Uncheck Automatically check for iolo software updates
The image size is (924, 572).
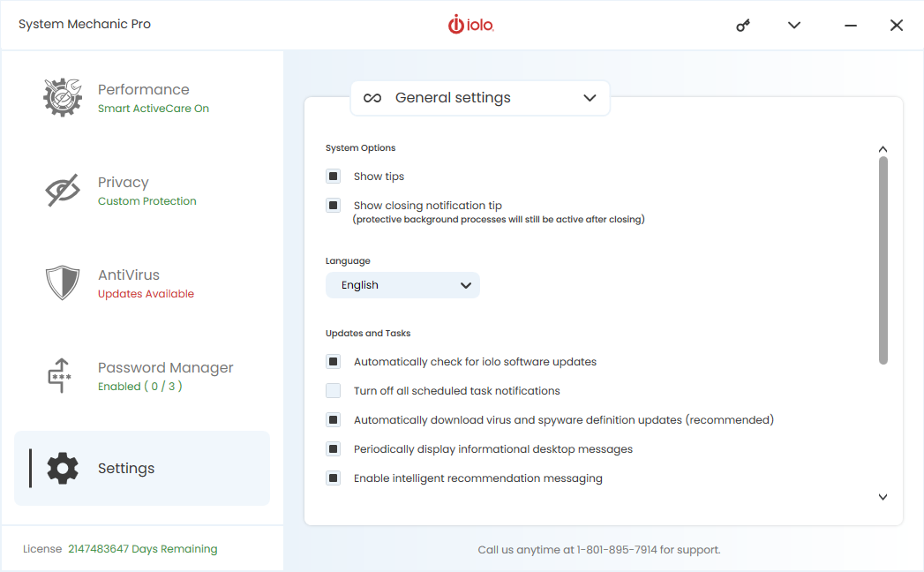tap(333, 362)
